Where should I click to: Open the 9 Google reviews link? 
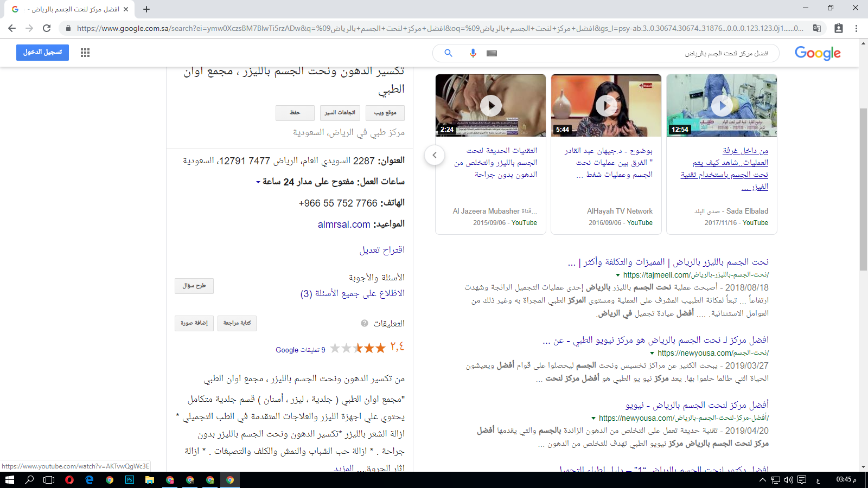click(301, 350)
